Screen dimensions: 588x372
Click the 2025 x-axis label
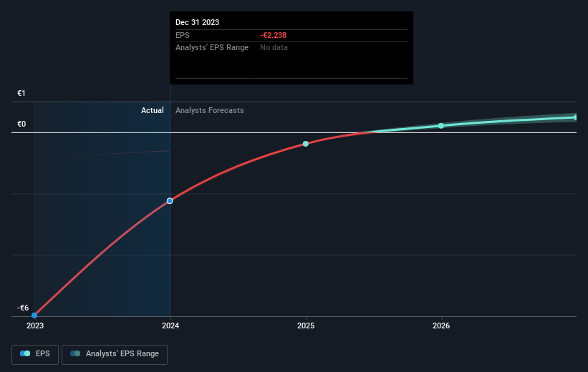click(x=306, y=326)
